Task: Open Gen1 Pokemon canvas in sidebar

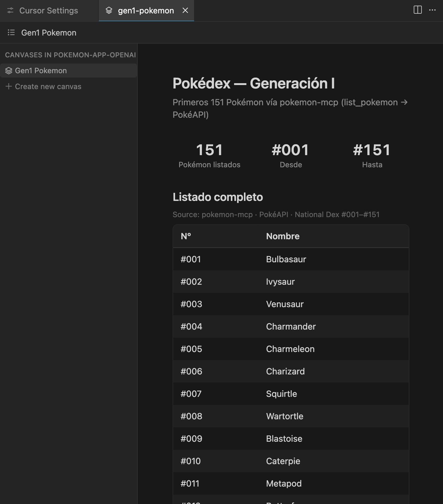Action: pyautogui.click(x=69, y=71)
